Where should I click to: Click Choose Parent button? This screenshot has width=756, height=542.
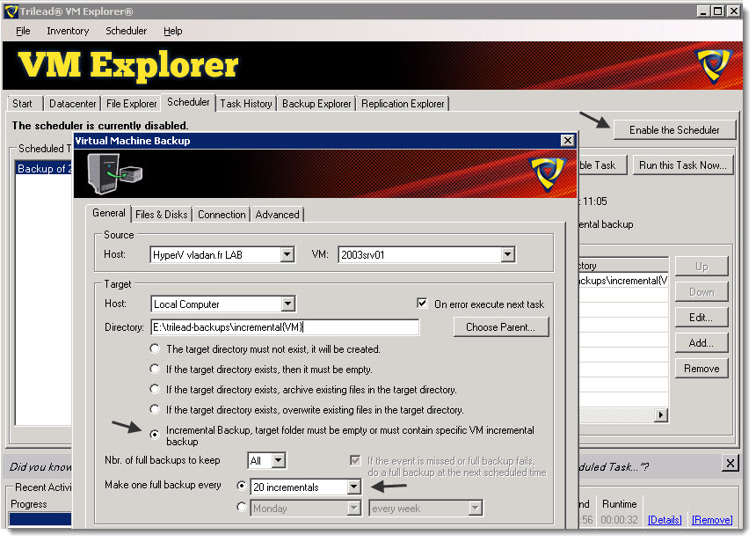coord(500,326)
